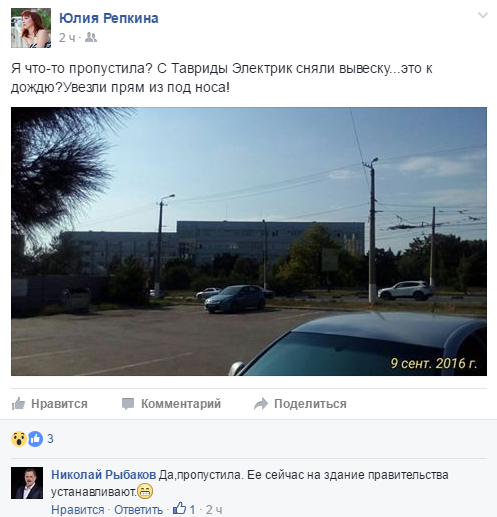
Task: Click the share arrow icon
Action: pyautogui.click(x=261, y=404)
